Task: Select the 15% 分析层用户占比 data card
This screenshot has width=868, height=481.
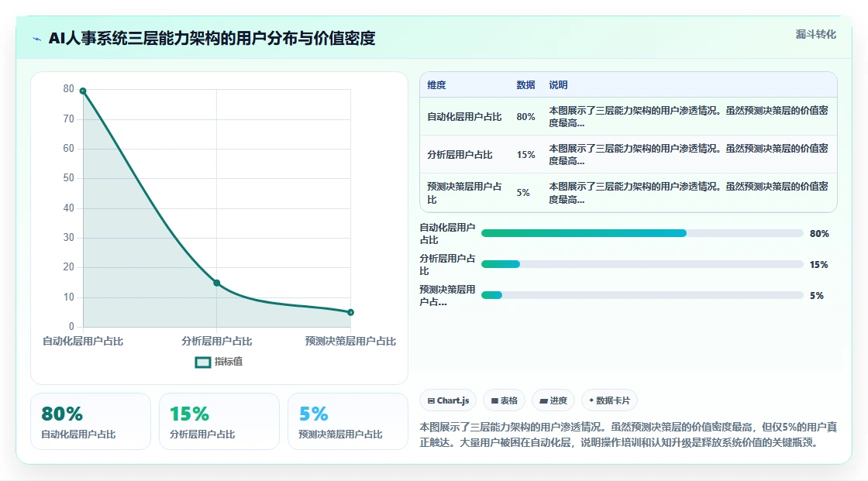Action: 219,421
